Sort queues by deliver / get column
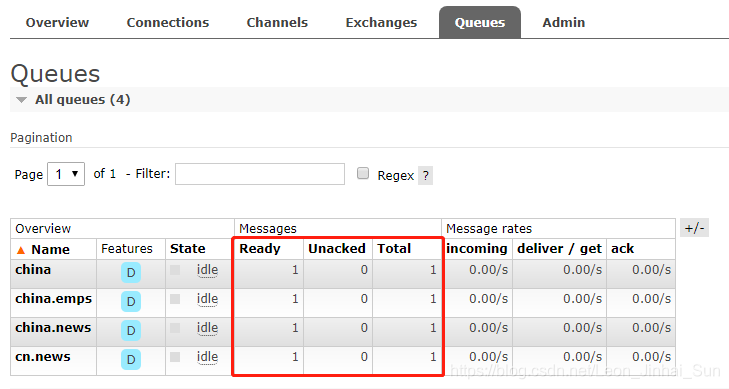Viewport: 729px width, 389px height. (x=559, y=249)
